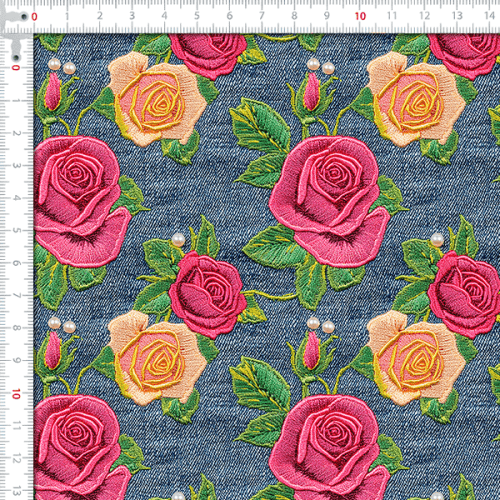Click the 8 mark on the vertical ruler
Viewport: 500px width, 500px height.
click(x=16, y=328)
